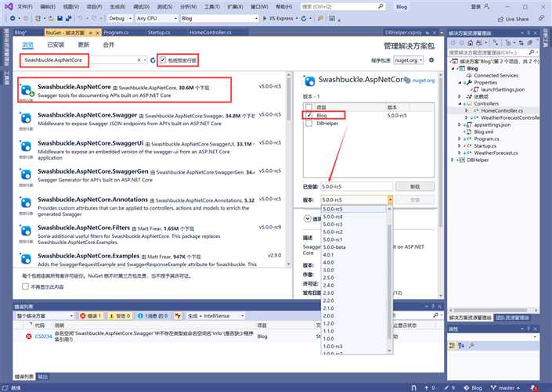Switch to the Startup.cs tab
Screen dimensions: 552x392
pos(159,32)
